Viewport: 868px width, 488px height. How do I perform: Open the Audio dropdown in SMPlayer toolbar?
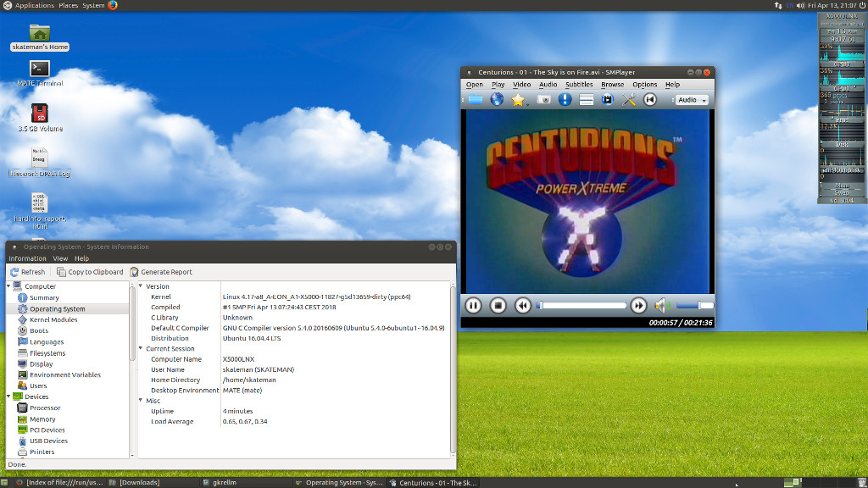click(x=693, y=100)
